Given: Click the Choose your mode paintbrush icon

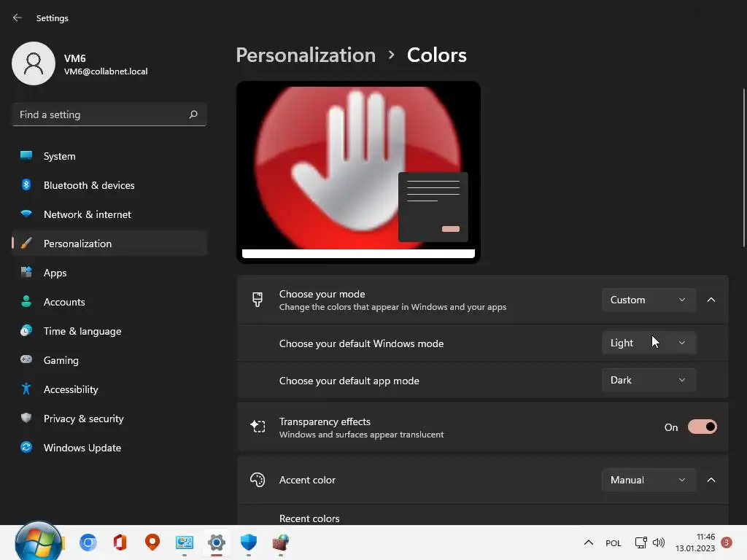Looking at the screenshot, I should [258, 300].
